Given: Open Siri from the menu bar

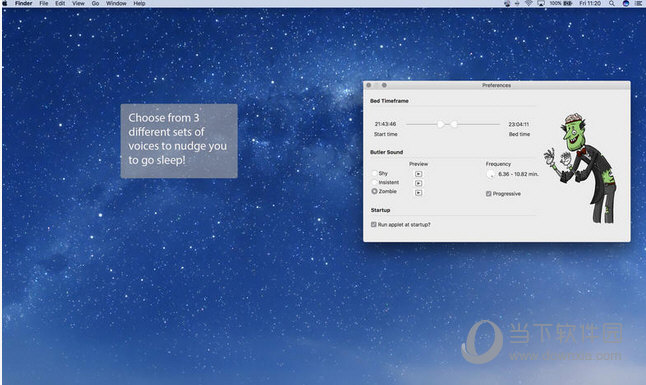Looking at the screenshot, I should pyautogui.click(x=626, y=3).
